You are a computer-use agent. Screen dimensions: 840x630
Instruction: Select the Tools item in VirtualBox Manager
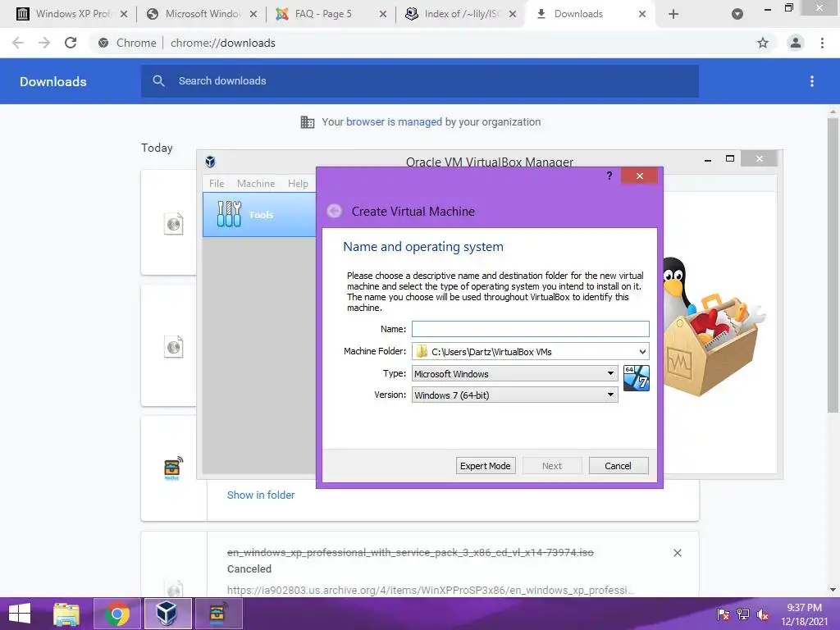259,214
